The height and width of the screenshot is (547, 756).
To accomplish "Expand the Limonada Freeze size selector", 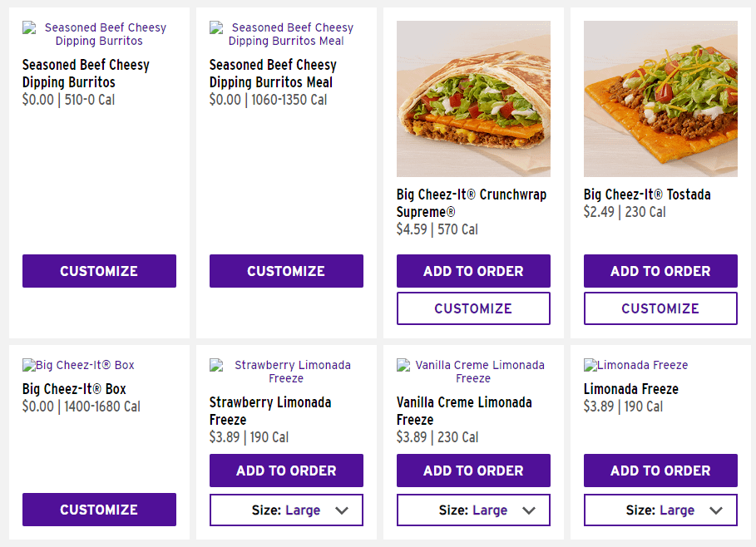I will point(660,510).
